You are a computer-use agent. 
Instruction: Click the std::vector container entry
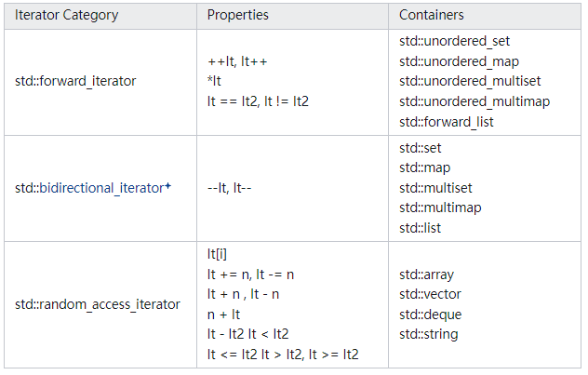click(x=430, y=294)
